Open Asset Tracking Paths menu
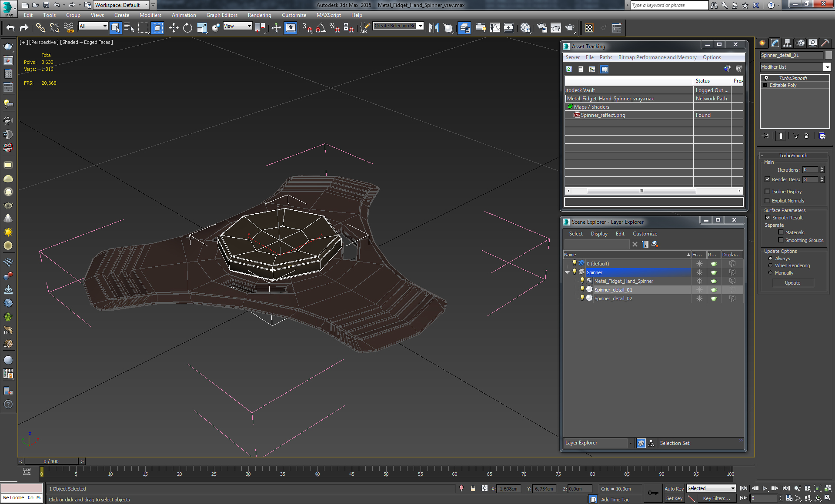This screenshot has width=835, height=504. click(606, 57)
